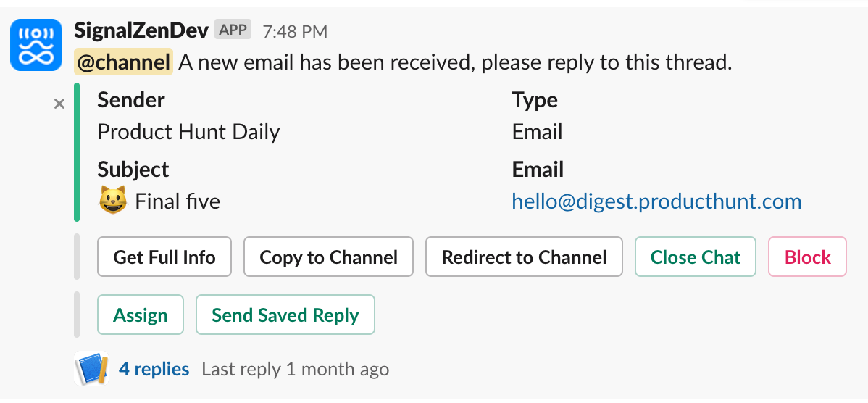Click the @channel mention
This screenshot has width=868, height=403.
pos(123,62)
